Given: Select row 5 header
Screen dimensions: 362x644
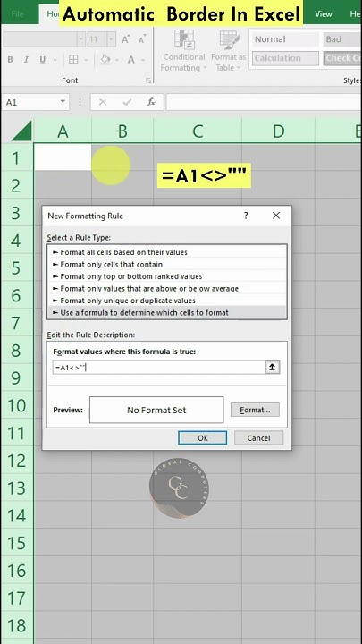Looking at the screenshot, I should click(x=16, y=267).
